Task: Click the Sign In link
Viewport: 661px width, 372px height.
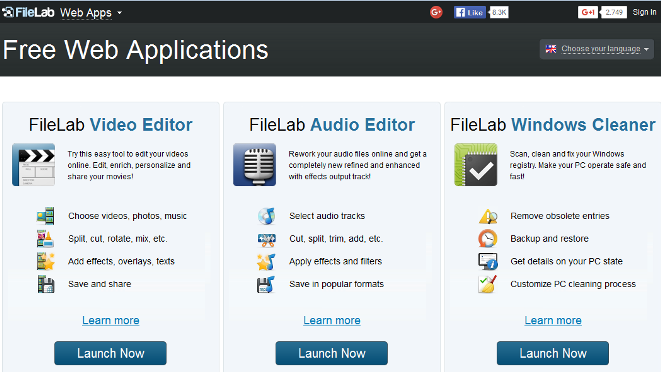Action: coord(644,12)
